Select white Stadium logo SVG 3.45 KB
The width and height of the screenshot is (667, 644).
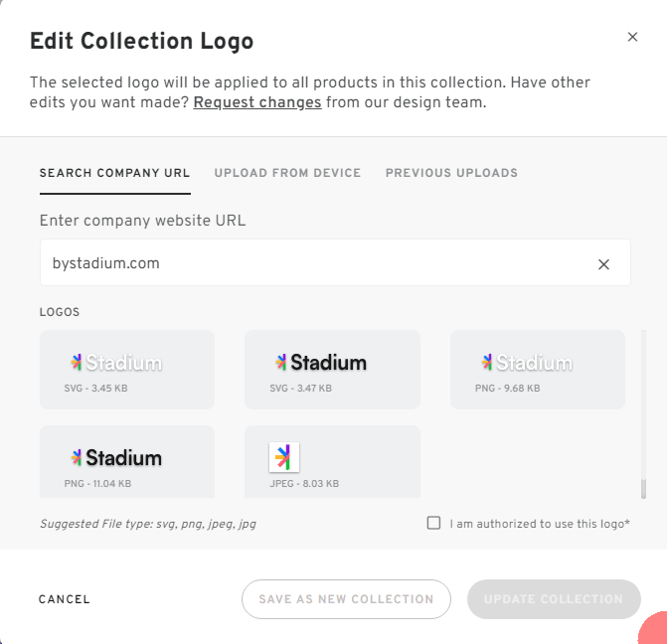pos(127,370)
